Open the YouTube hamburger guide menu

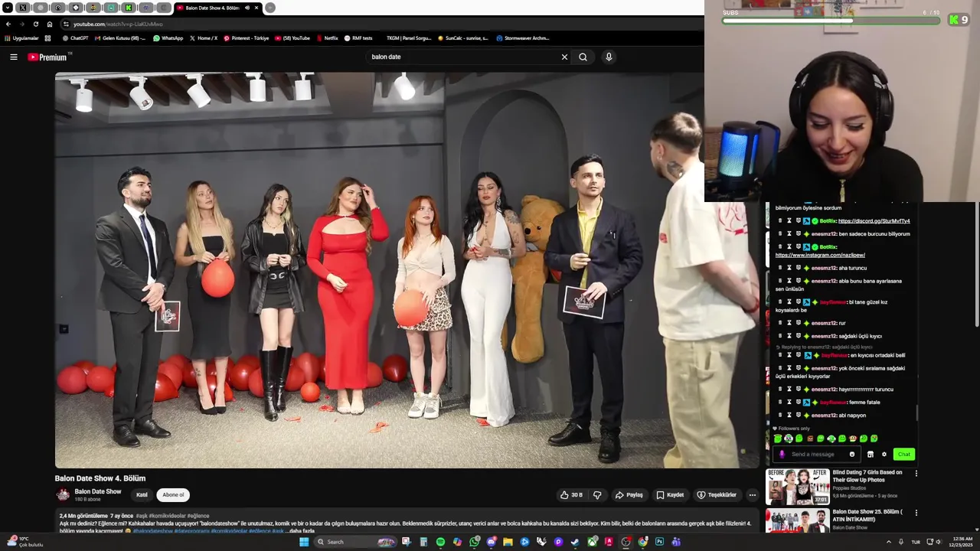pos(13,57)
